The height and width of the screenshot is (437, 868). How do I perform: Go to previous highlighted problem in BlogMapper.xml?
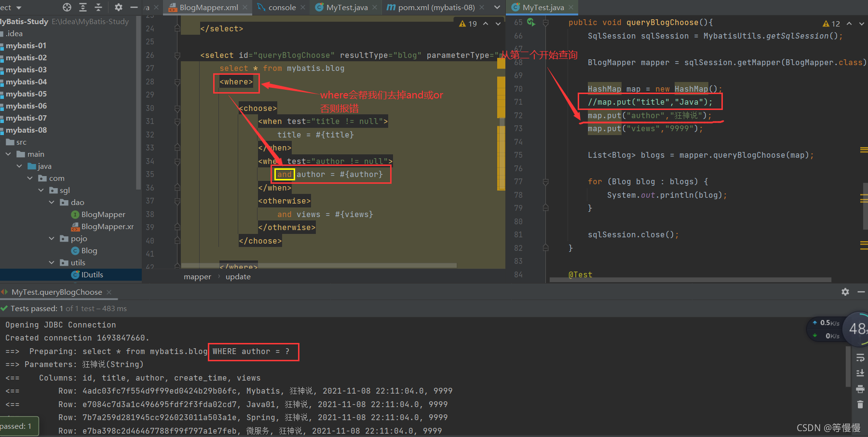(x=486, y=24)
